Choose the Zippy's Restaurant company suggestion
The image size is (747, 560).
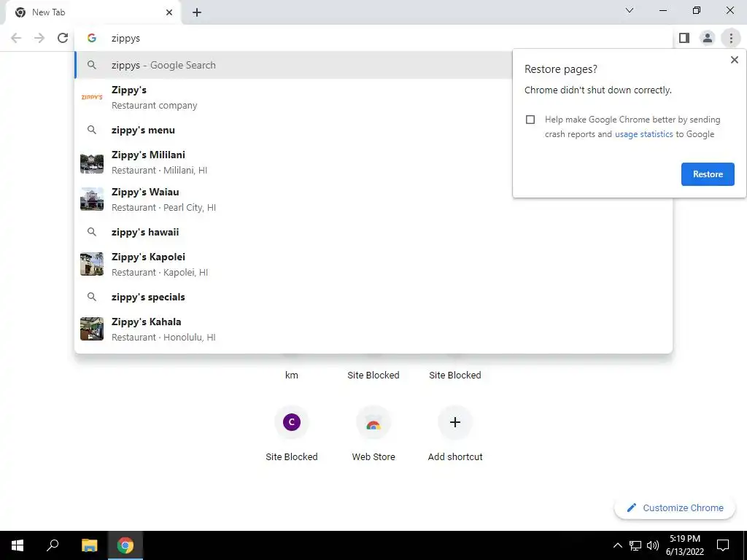pos(293,97)
